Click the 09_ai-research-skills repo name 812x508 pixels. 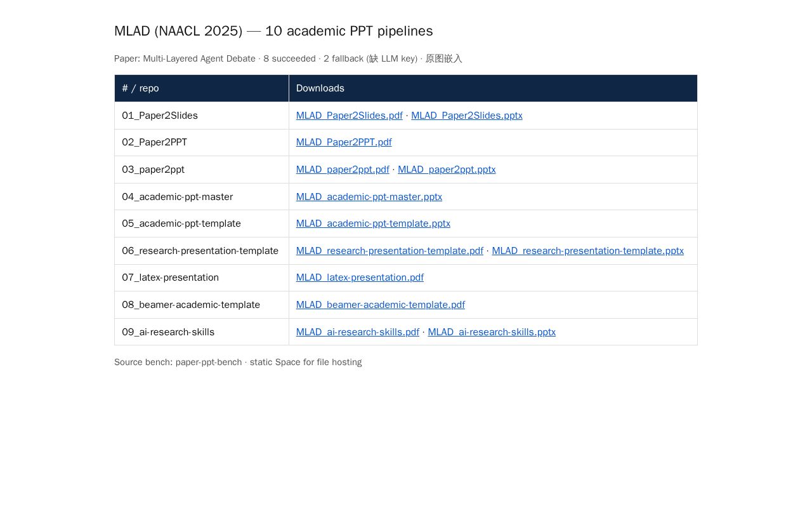pos(168,332)
